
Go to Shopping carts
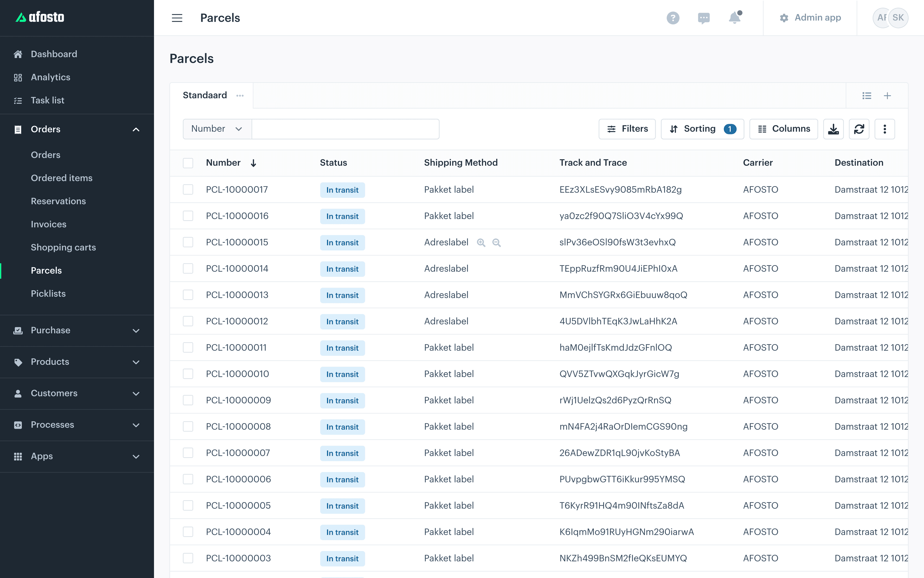click(x=63, y=247)
